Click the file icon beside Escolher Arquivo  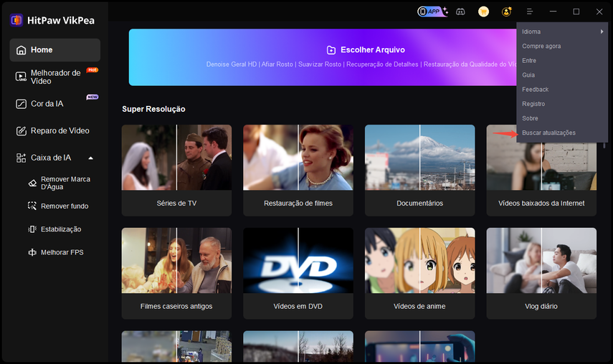click(331, 50)
